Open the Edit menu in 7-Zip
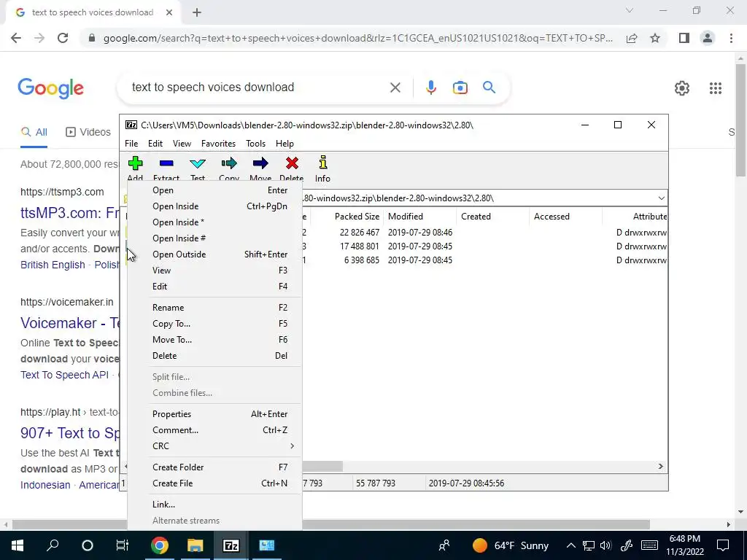 click(155, 144)
